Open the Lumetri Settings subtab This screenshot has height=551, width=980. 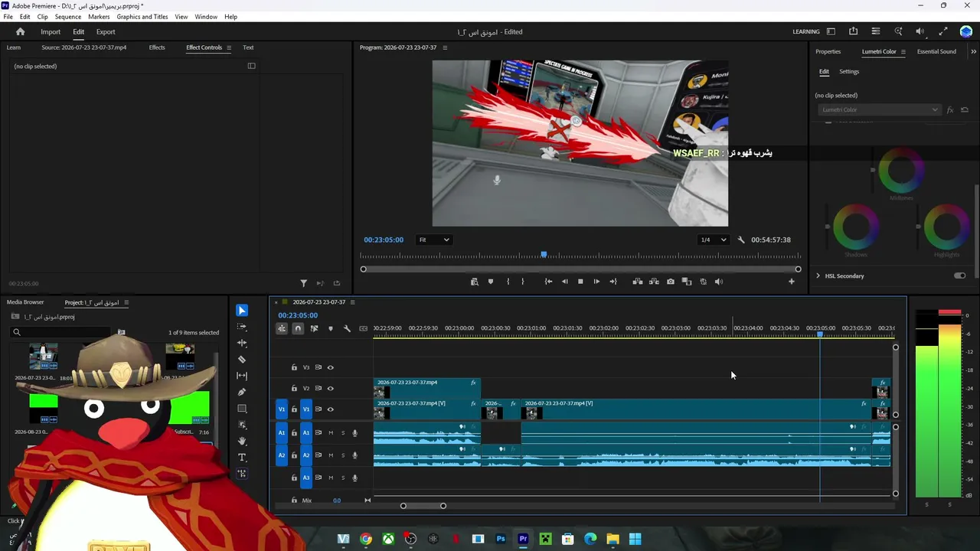tap(849, 71)
